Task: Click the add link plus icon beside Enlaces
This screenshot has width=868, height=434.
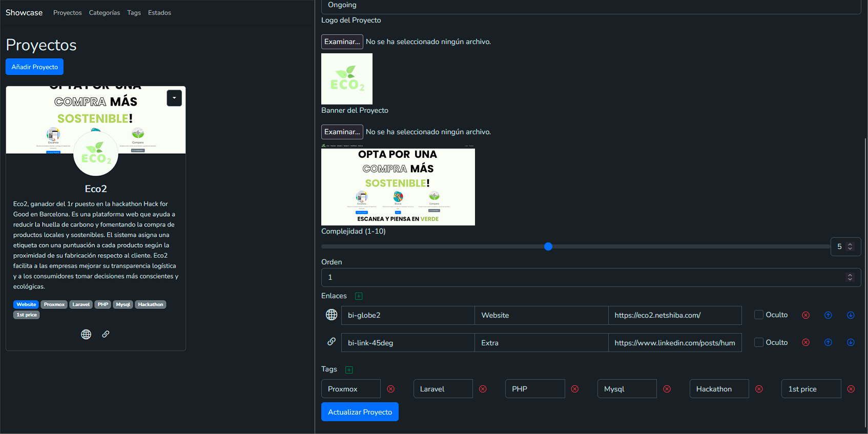Action: 359,296
